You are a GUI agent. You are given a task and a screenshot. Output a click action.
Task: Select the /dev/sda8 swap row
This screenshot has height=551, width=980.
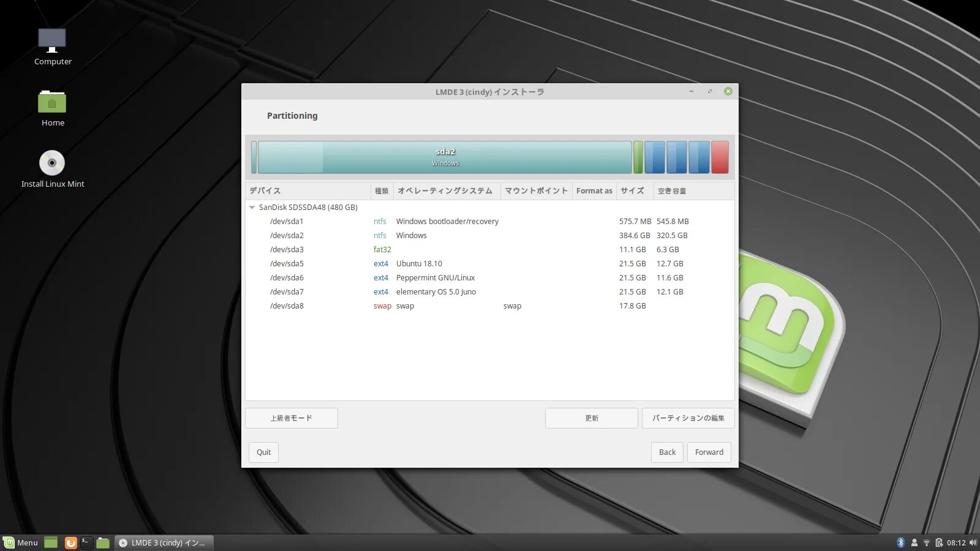coord(490,306)
